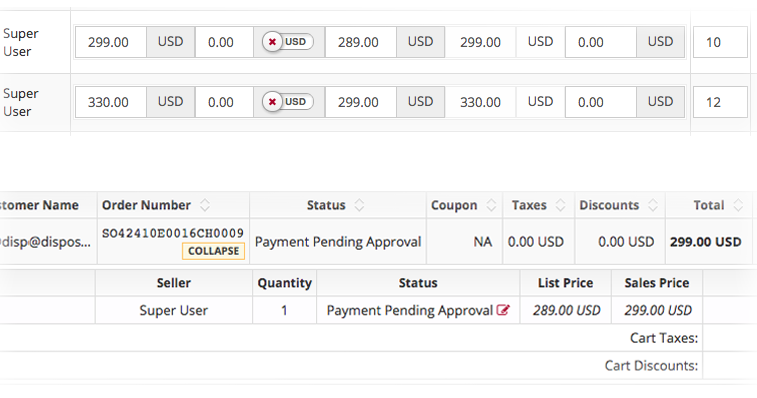The width and height of the screenshot is (757, 398).
Task: Click the 0.00 field before toggle in first row
Action: (x=224, y=42)
